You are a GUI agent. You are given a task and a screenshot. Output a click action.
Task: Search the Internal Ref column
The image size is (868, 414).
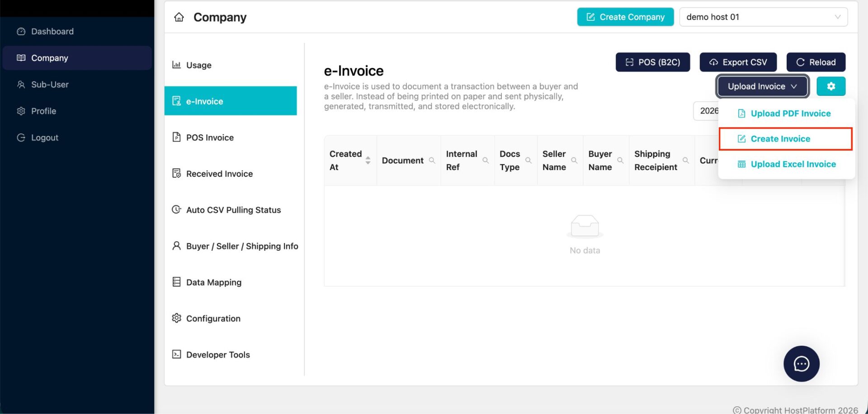(486, 160)
